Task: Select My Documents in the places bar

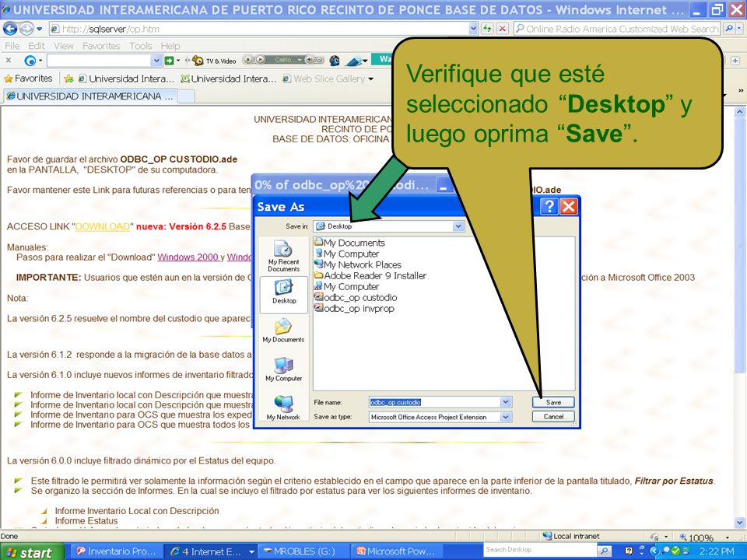Action: click(x=283, y=331)
